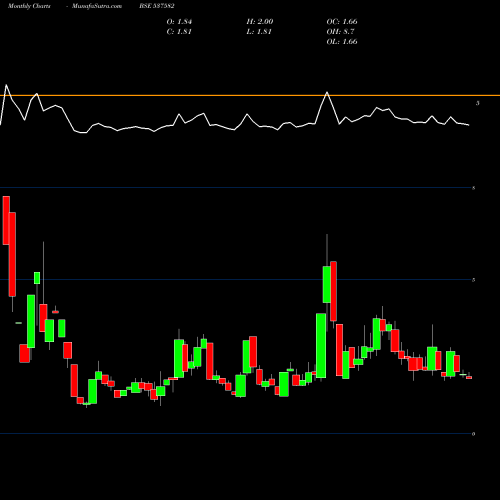Screen dimensions: 500x500
Task: Select the 'L: 1.81' low value
Action: click(259, 32)
